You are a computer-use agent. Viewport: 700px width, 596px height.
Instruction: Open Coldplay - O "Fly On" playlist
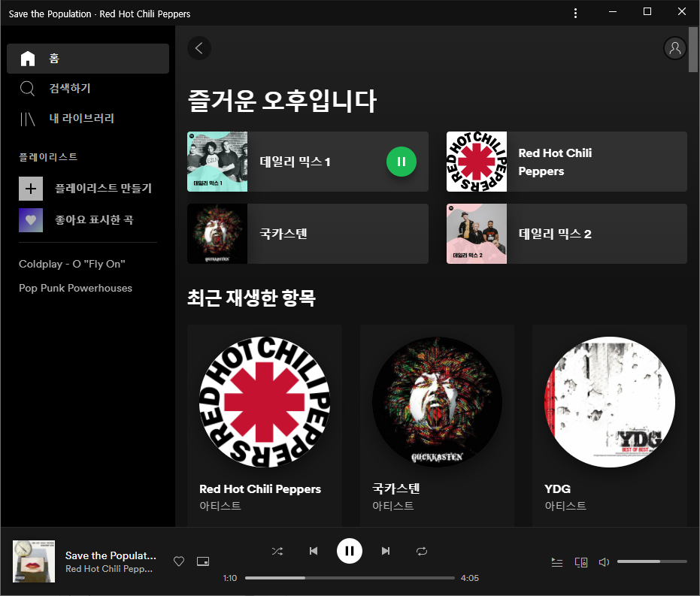click(72, 264)
